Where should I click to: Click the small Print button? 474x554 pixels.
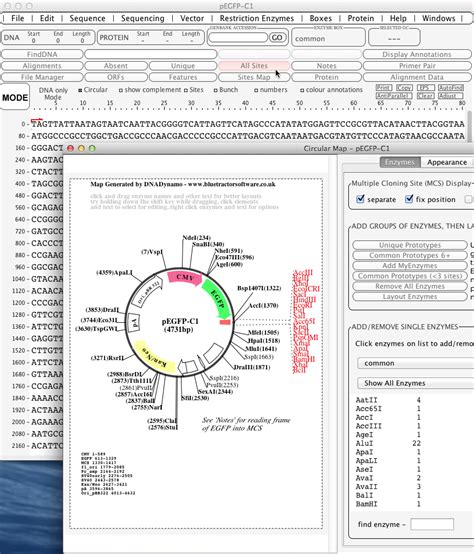(x=384, y=87)
